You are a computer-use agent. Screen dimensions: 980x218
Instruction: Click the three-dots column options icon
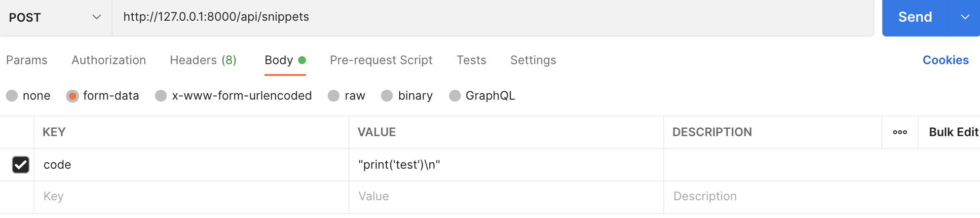900,132
